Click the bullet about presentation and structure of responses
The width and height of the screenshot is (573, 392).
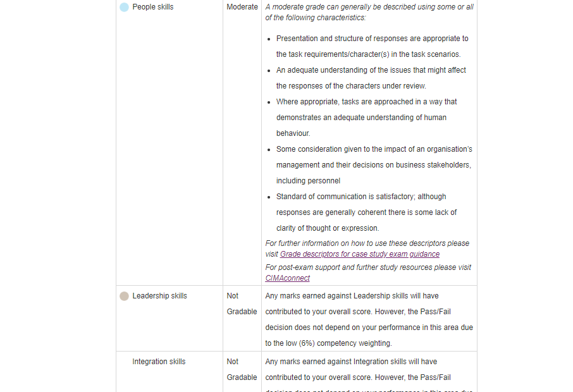[x=372, y=46]
